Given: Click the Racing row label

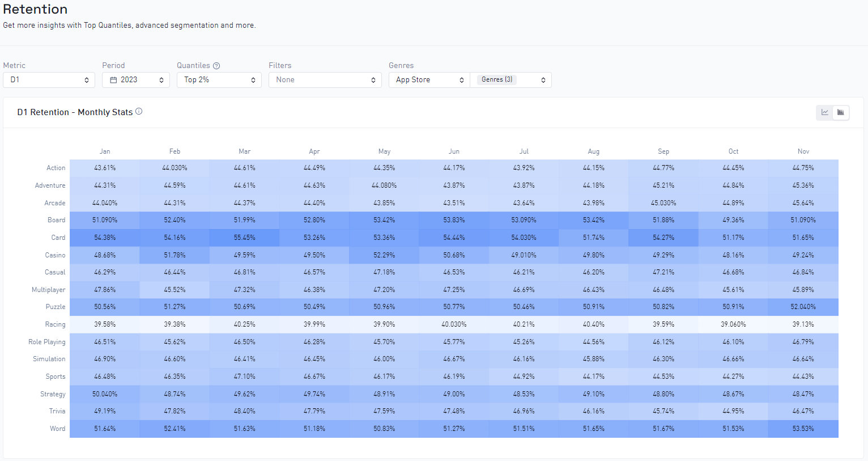Looking at the screenshot, I should tap(56, 324).
